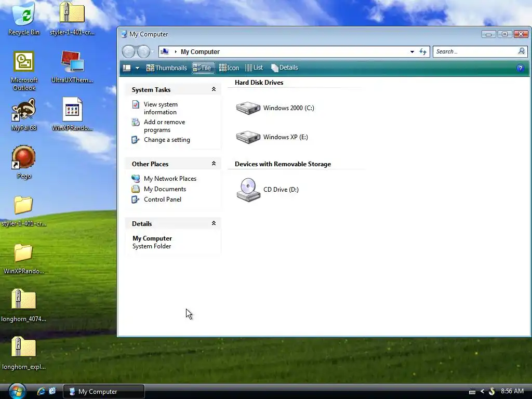Open Control Panel link
The image size is (532, 399).
pos(156,199)
